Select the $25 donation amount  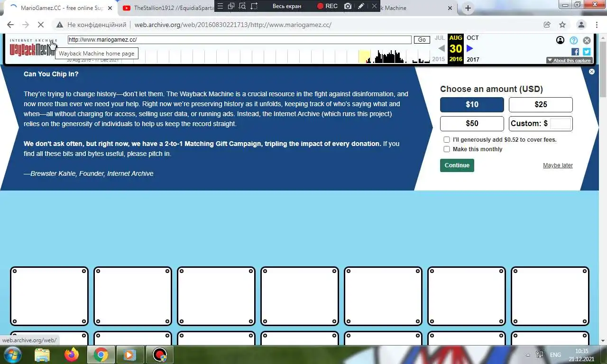point(541,105)
